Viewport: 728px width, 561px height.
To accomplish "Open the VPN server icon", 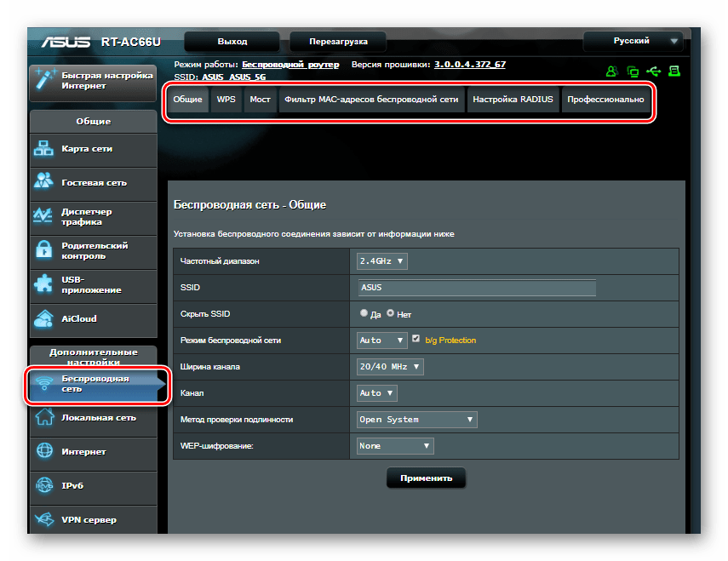I will pos(43,519).
